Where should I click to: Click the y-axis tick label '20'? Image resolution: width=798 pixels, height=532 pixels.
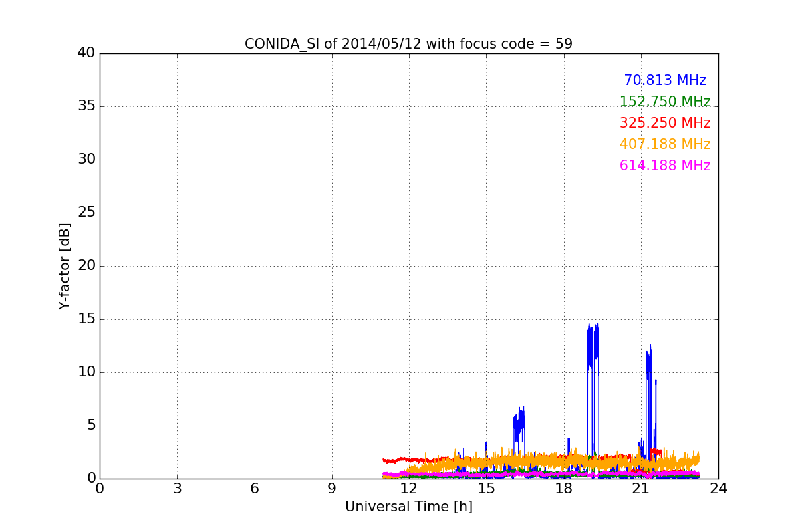point(86,266)
